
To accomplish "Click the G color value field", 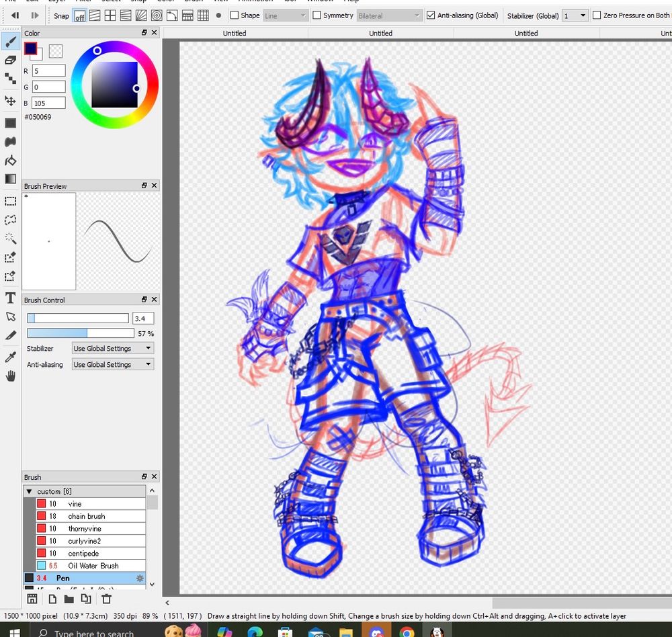I will coord(49,87).
